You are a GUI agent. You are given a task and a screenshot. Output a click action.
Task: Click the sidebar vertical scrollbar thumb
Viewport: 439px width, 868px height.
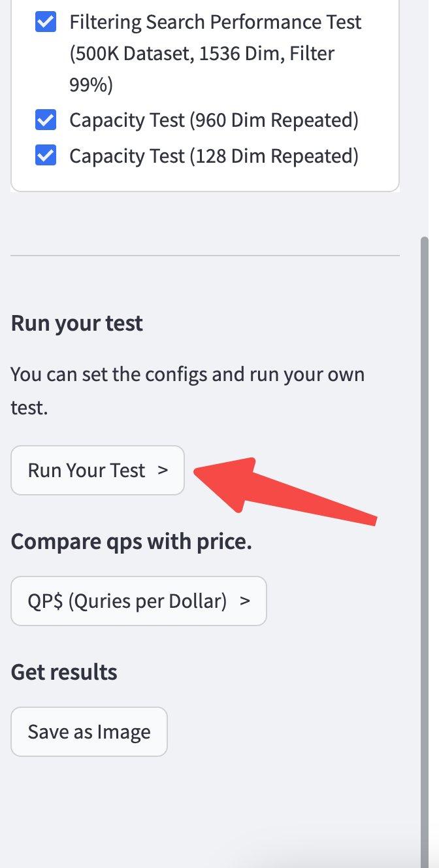[x=424, y=523]
